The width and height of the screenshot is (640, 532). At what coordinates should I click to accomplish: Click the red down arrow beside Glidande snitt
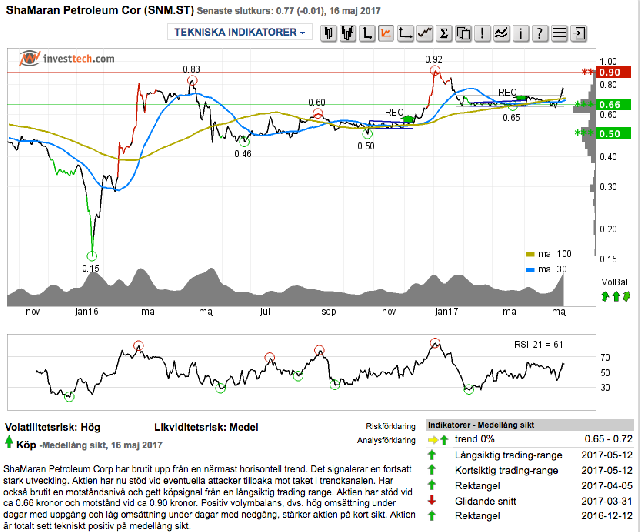point(432,501)
